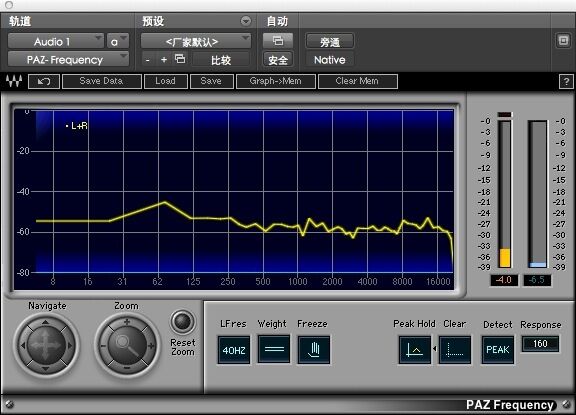
Task: Click the L+R legend in graph
Action: [77, 126]
